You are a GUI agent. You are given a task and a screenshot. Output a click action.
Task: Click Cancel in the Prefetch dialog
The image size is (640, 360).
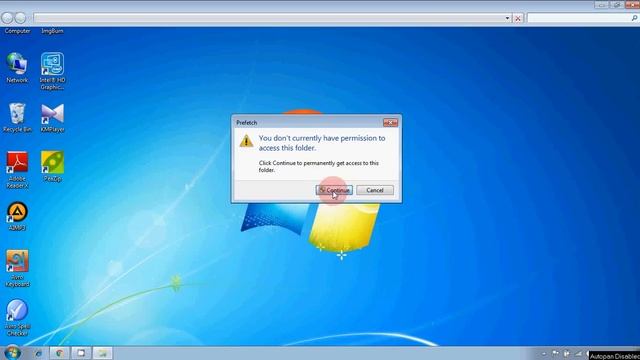[x=375, y=190]
